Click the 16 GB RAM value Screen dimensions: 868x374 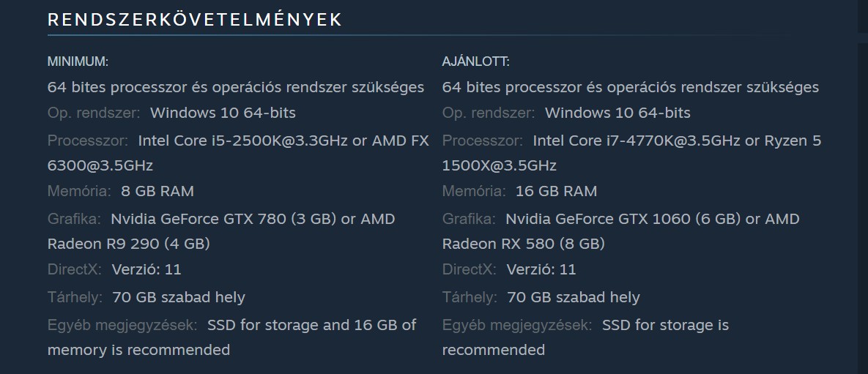click(x=556, y=191)
